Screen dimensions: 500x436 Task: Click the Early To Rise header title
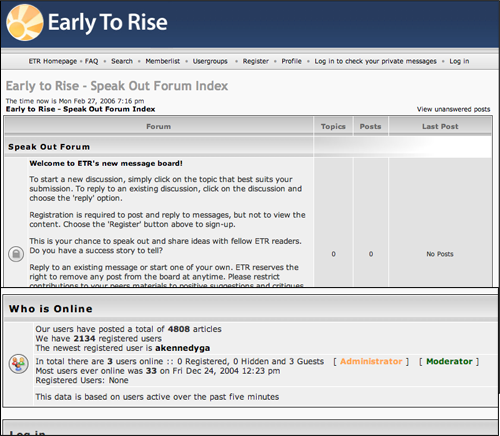click(108, 23)
